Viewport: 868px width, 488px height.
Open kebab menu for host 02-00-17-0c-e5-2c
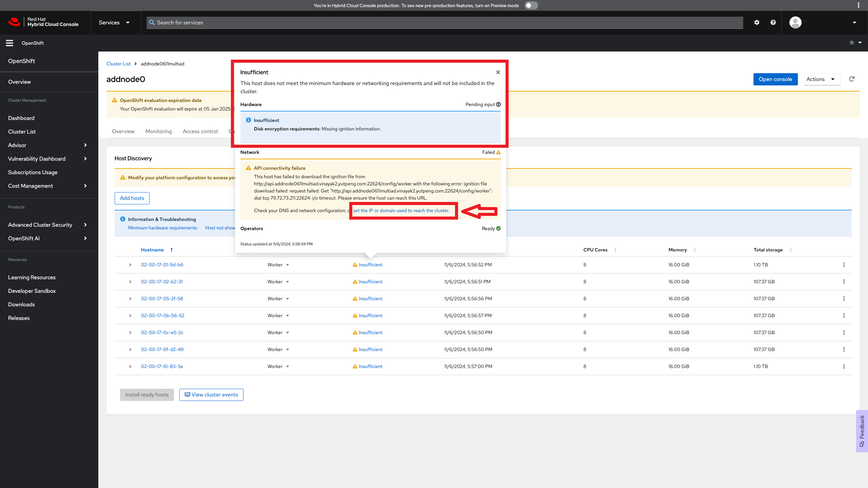[x=844, y=332]
